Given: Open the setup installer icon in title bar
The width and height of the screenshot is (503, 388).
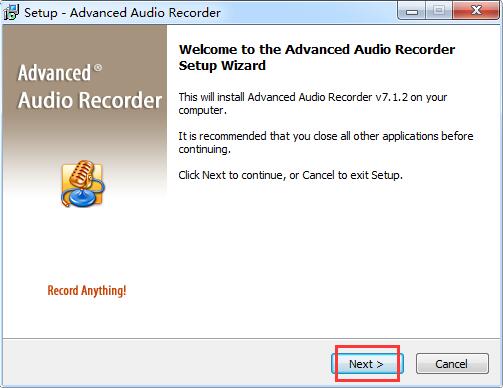Looking at the screenshot, I should (11, 12).
